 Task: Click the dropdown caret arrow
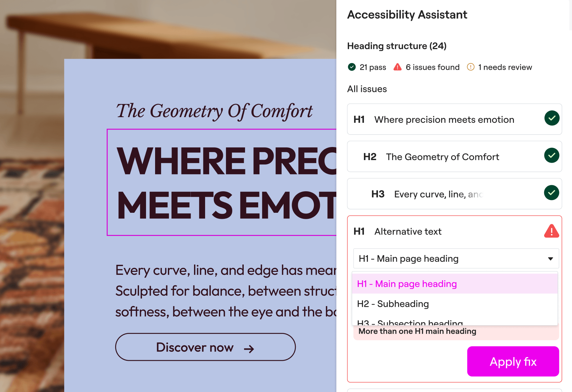coord(550,259)
